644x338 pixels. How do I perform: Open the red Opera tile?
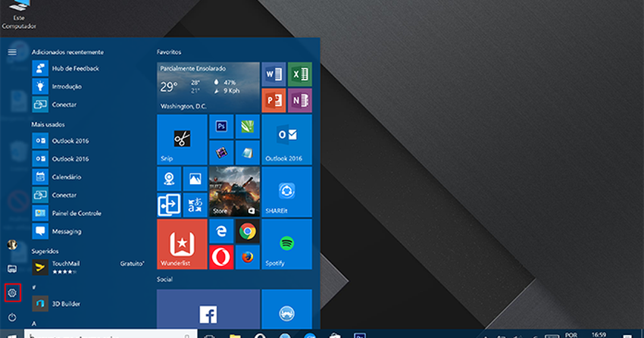pyautogui.click(x=221, y=257)
